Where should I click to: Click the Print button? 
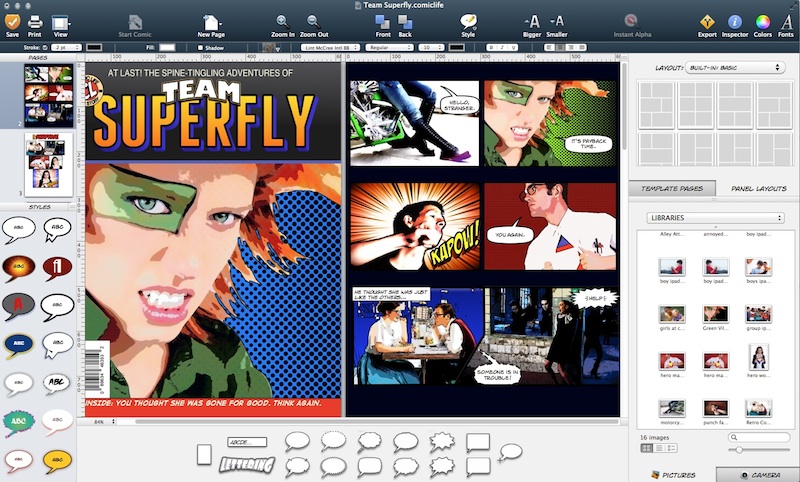coord(35,24)
